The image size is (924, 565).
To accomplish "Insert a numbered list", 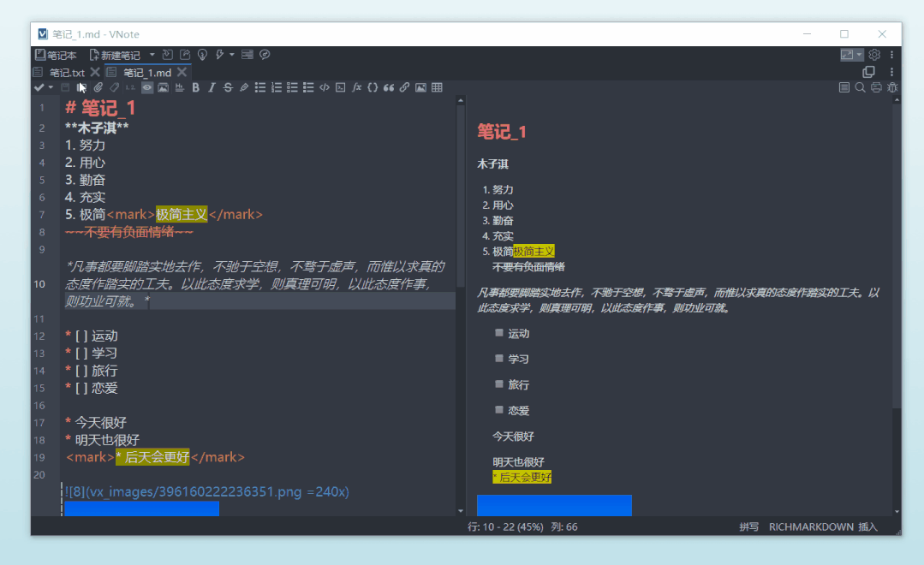I will coord(277,88).
